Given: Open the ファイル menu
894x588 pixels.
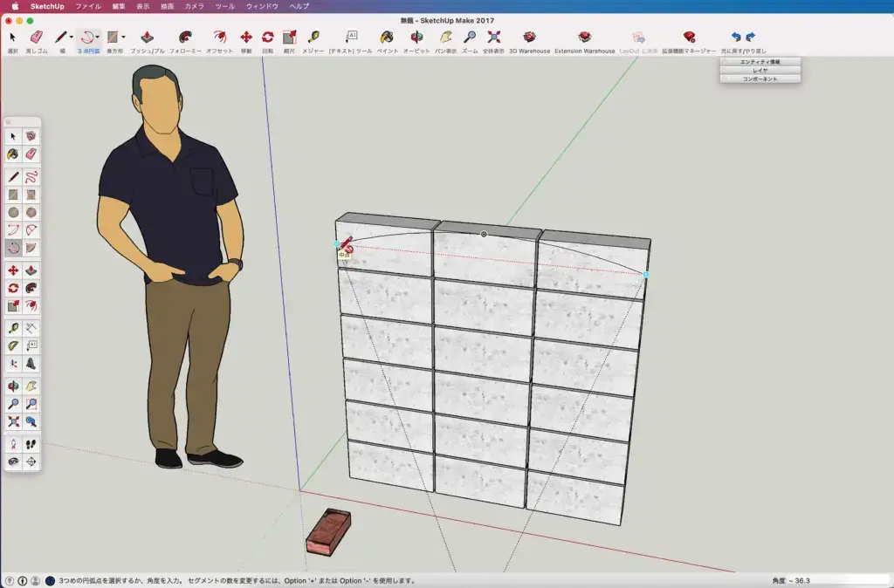Looking at the screenshot, I should pos(88,6).
